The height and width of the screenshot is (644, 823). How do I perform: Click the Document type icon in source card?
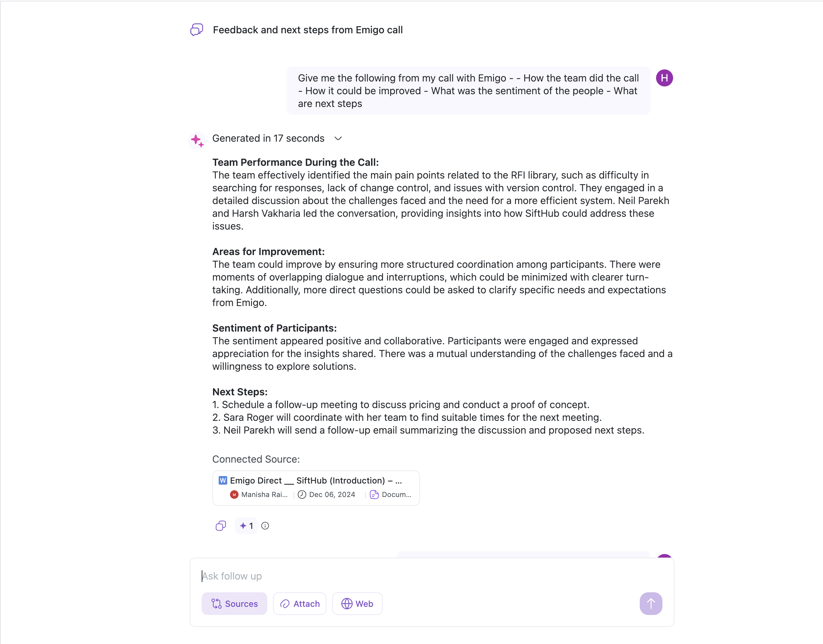(x=374, y=494)
